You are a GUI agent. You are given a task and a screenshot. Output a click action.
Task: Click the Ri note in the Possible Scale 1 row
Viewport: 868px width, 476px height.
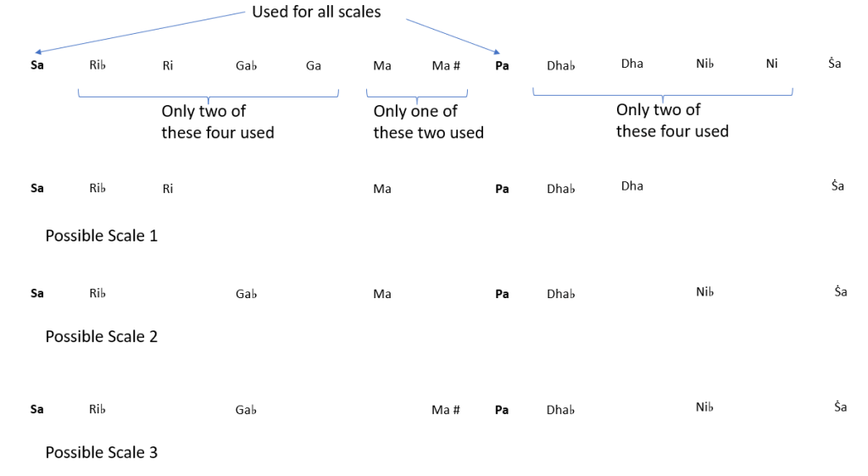[168, 189]
